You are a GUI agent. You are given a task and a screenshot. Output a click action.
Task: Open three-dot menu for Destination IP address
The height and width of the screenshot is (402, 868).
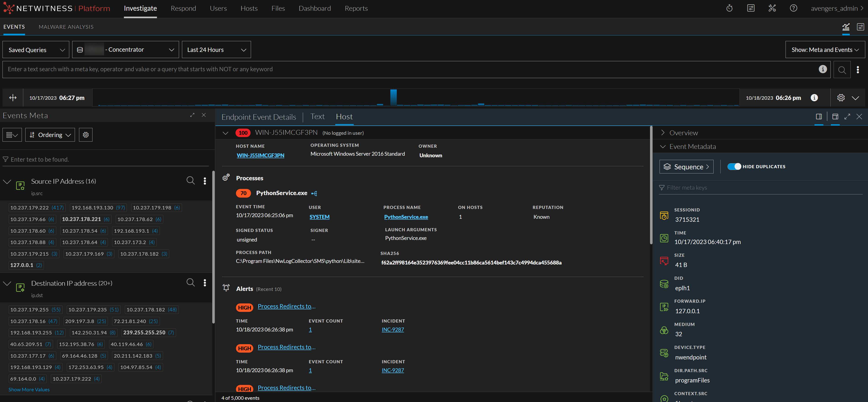205,283
